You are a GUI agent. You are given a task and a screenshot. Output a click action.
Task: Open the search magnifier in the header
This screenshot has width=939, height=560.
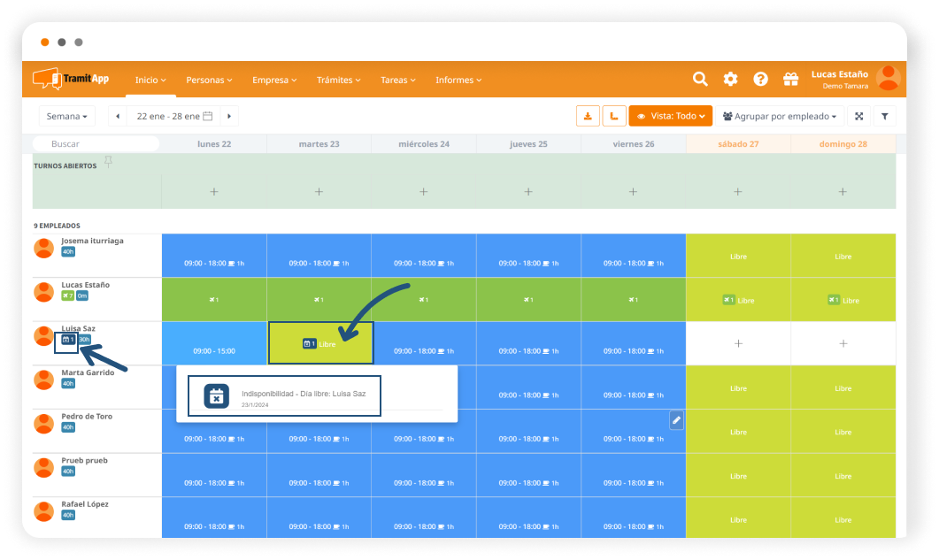tap(700, 79)
